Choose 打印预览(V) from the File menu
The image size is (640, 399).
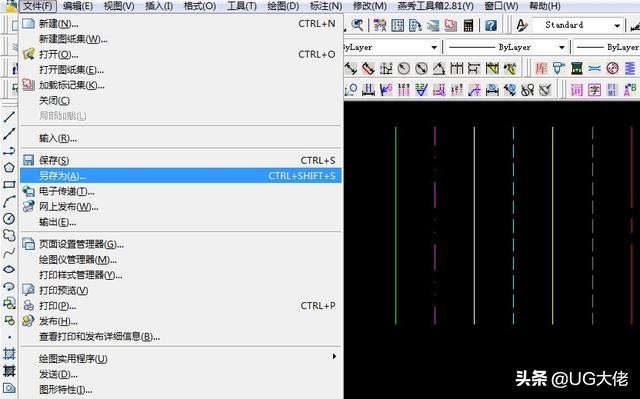(180, 290)
